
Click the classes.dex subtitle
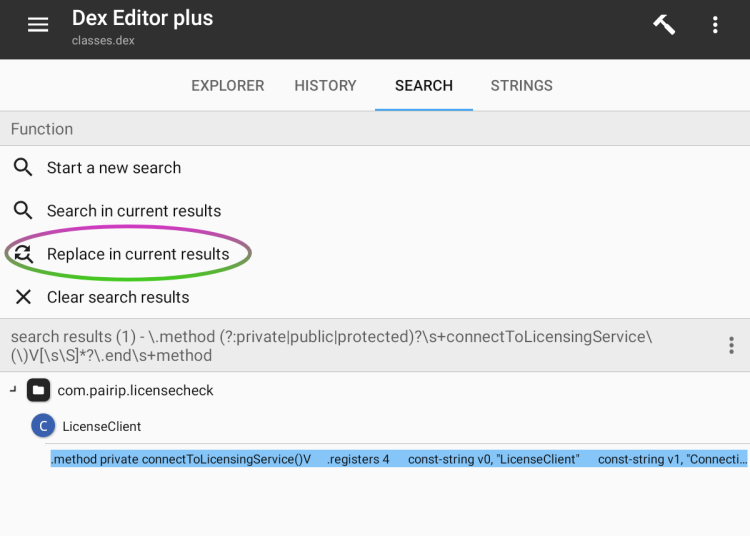coord(103,41)
